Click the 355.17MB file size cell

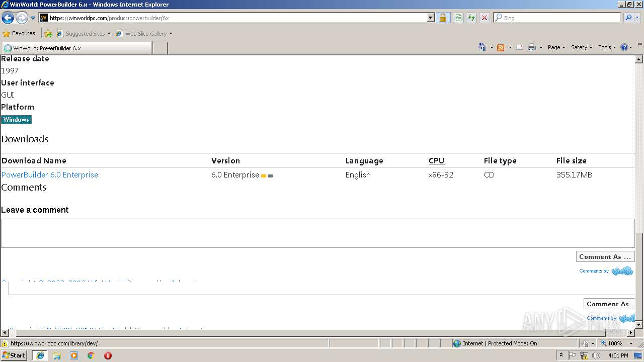point(574,175)
